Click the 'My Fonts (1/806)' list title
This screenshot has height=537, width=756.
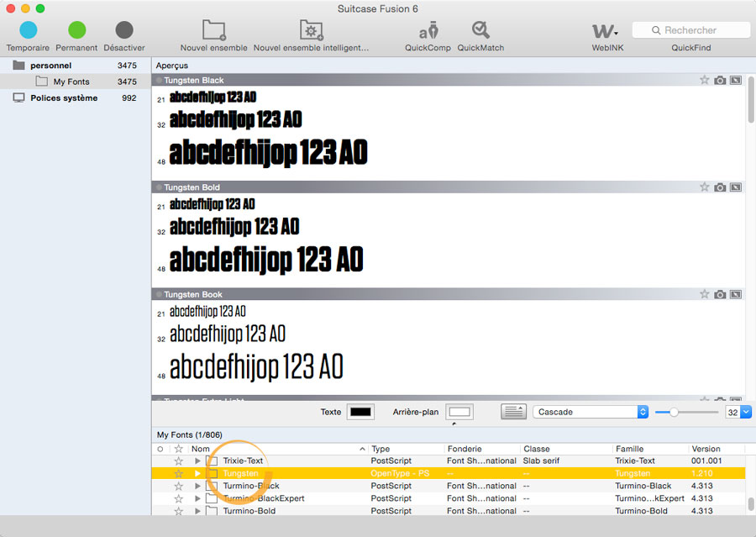click(x=190, y=434)
